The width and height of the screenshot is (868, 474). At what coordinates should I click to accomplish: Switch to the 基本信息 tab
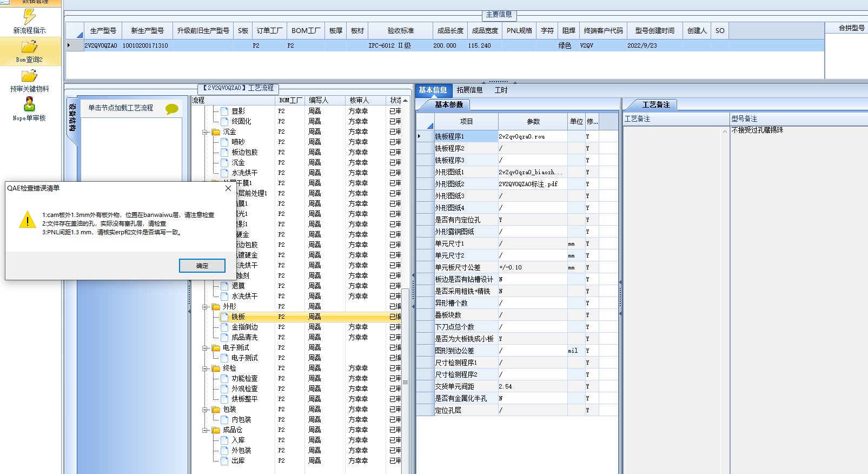click(x=433, y=90)
